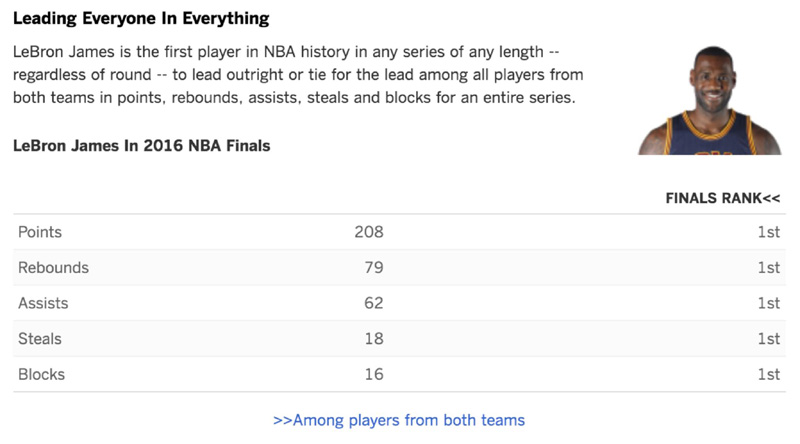This screenshot has width=800, height=444.
Task: Click the Assists row label
Action: pyautogui.click(x=43, y=303)
